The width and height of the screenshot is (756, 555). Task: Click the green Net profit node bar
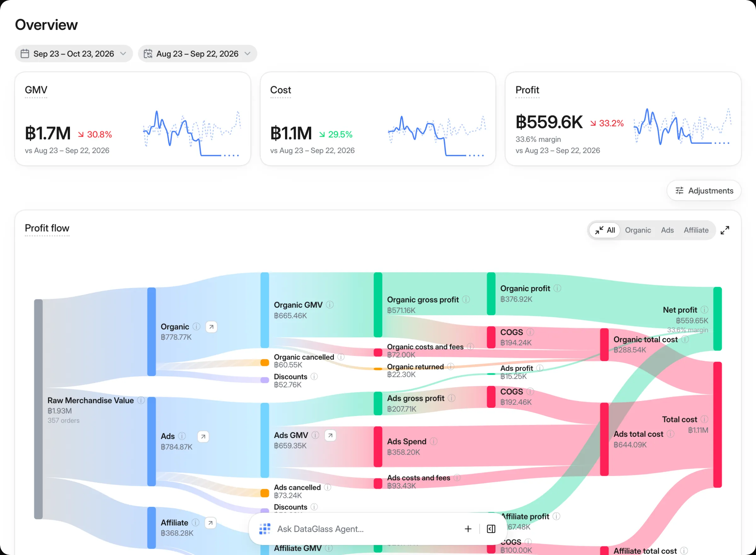click(718, 319)
